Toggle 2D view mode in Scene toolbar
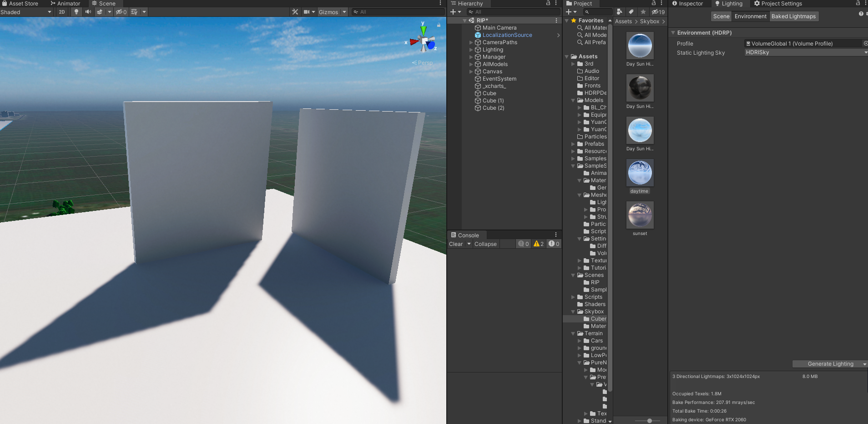The image size is (868, 424). click(61, 12)
